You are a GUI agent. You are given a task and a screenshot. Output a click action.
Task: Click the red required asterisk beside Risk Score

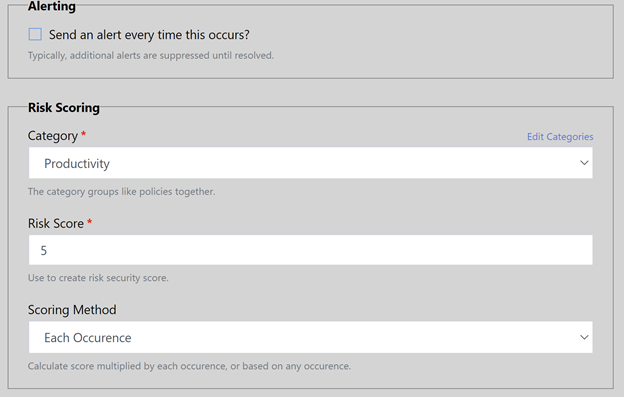coord(90,222)
